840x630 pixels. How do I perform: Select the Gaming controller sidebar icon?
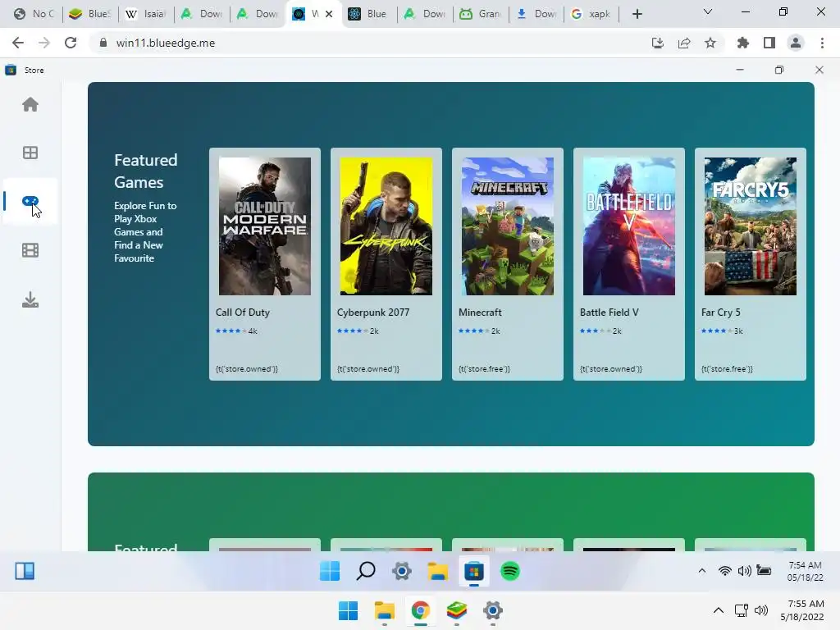tap(30, 202)
